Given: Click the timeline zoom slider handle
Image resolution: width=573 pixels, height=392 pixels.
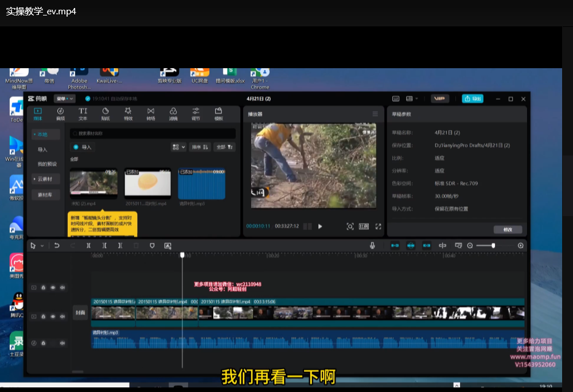Looking at the screenshot, I should [493, 246].
